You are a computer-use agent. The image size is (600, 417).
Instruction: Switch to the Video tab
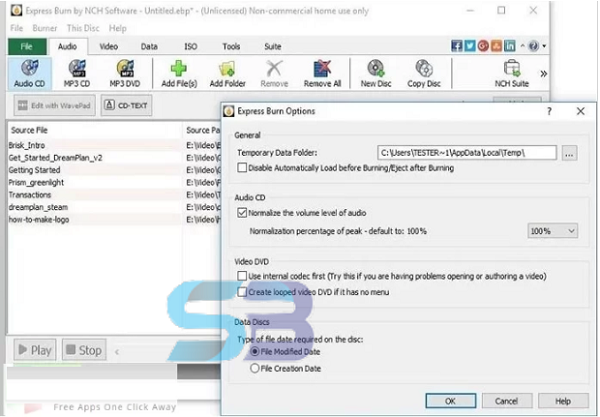109,47
